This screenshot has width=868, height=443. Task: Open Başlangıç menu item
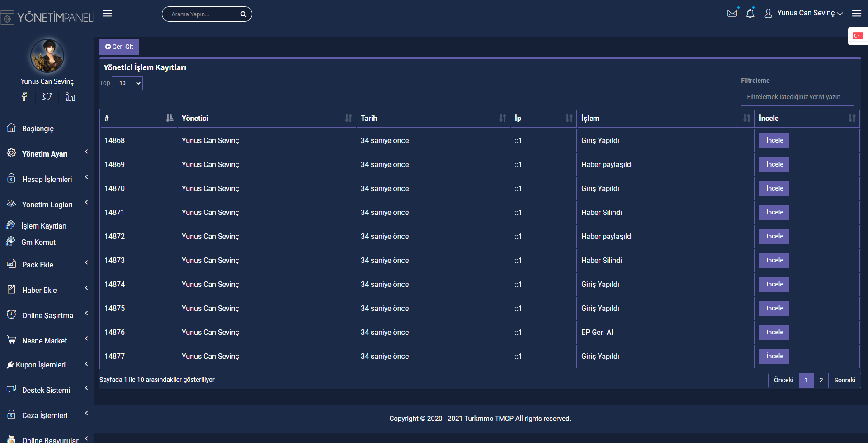coord(38,129)
